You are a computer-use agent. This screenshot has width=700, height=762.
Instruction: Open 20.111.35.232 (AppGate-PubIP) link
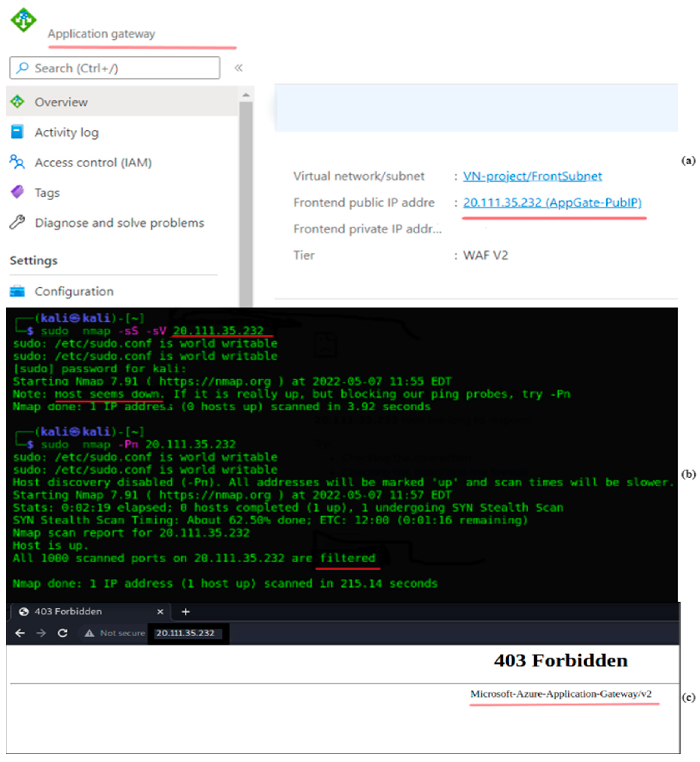(x=552, y=203)
